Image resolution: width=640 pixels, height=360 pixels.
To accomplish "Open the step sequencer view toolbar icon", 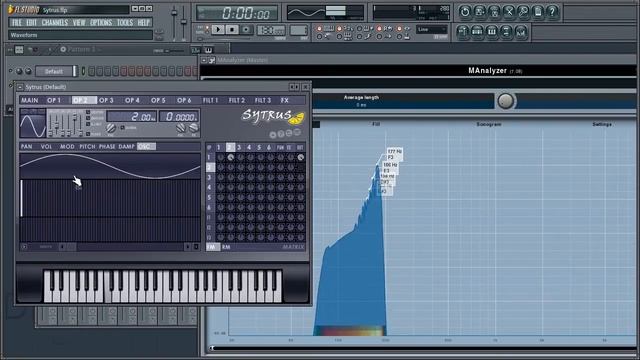I will (477, 31).
